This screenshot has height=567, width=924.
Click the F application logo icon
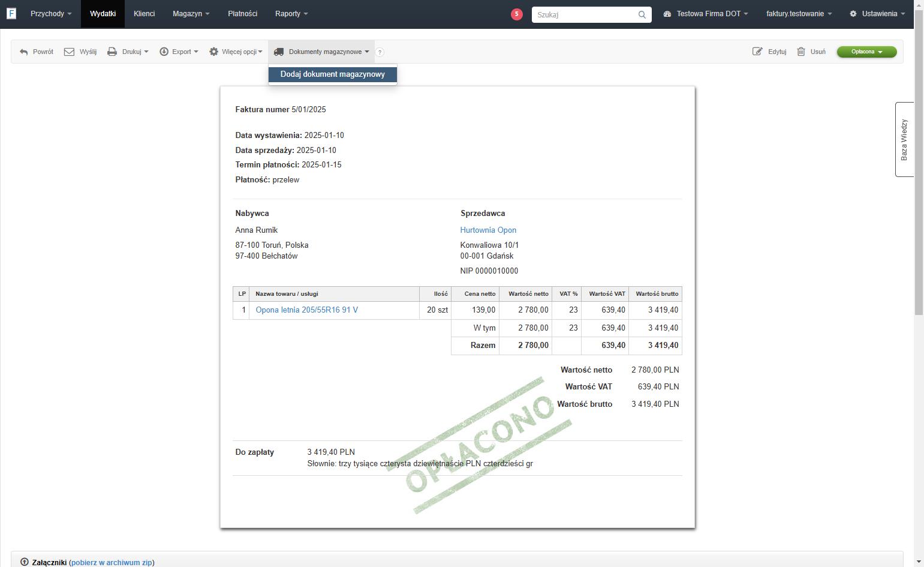click(x=11, y=13)
